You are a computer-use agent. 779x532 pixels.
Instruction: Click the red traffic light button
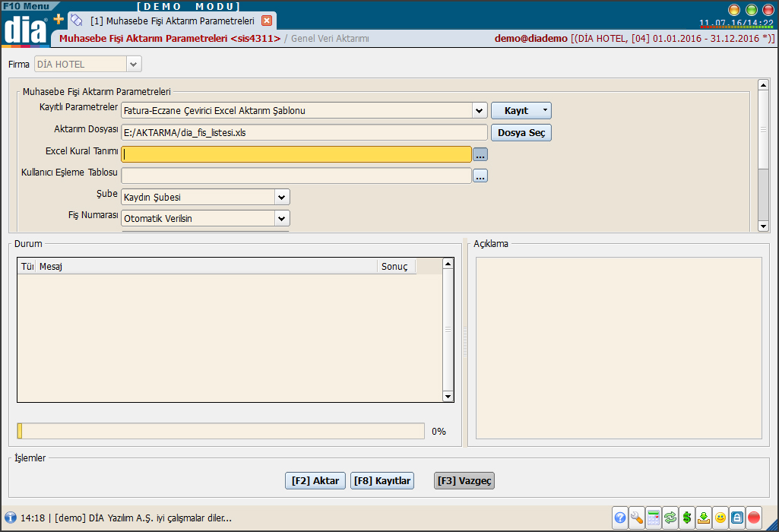(768, 9)
